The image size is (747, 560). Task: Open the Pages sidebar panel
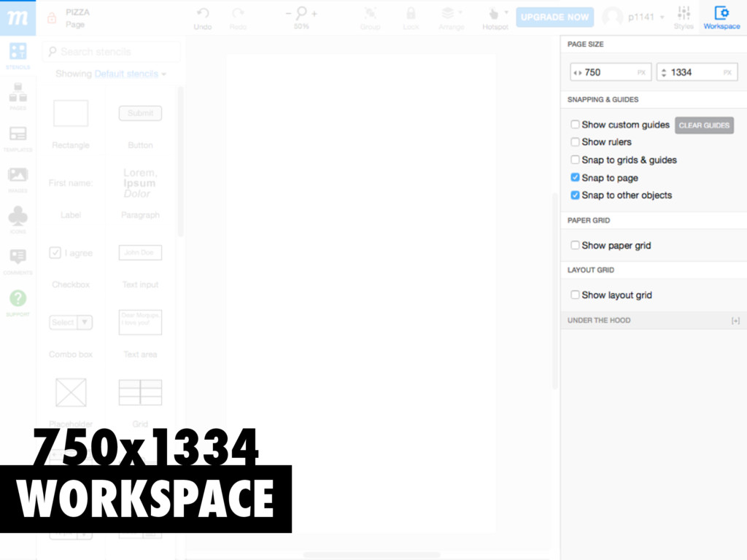(18, 96)
